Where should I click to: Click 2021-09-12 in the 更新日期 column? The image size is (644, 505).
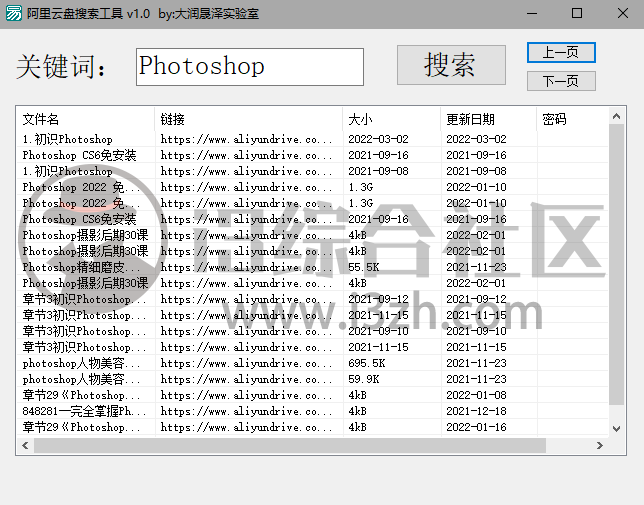476,299
